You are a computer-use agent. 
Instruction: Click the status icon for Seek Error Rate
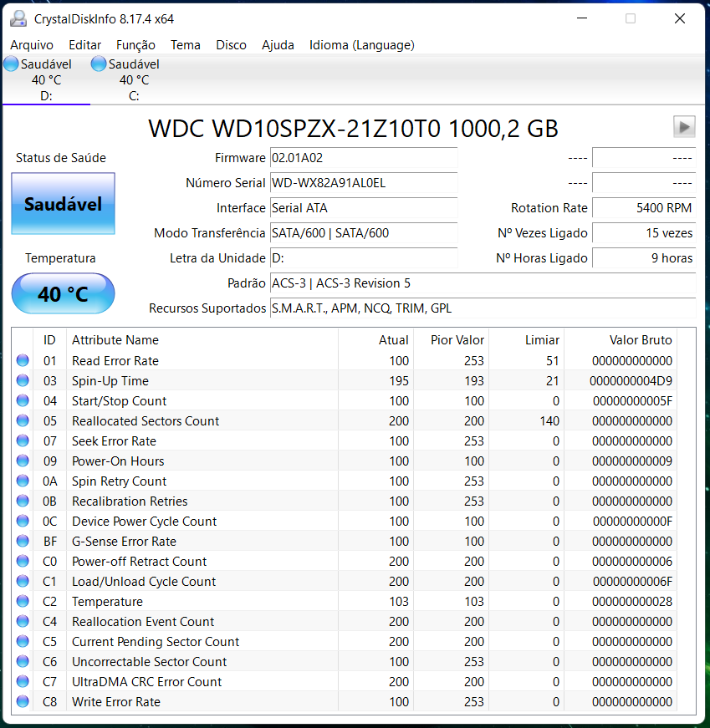23,440
